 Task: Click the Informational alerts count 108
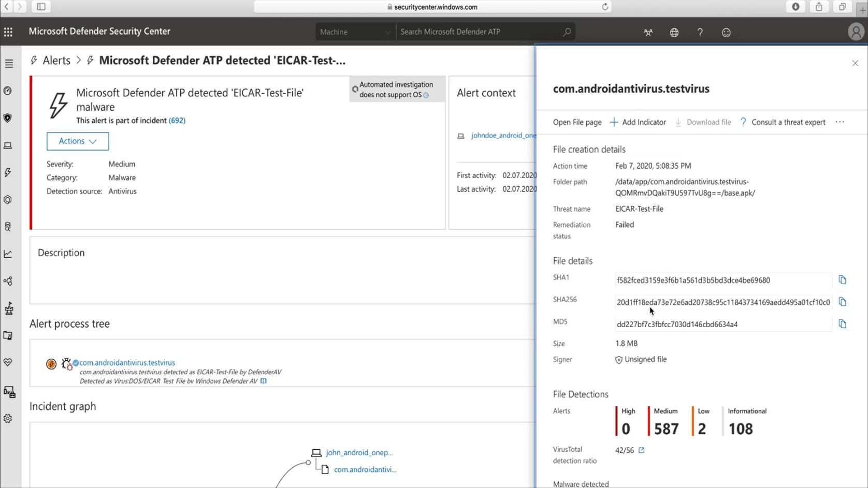point(741,429)
